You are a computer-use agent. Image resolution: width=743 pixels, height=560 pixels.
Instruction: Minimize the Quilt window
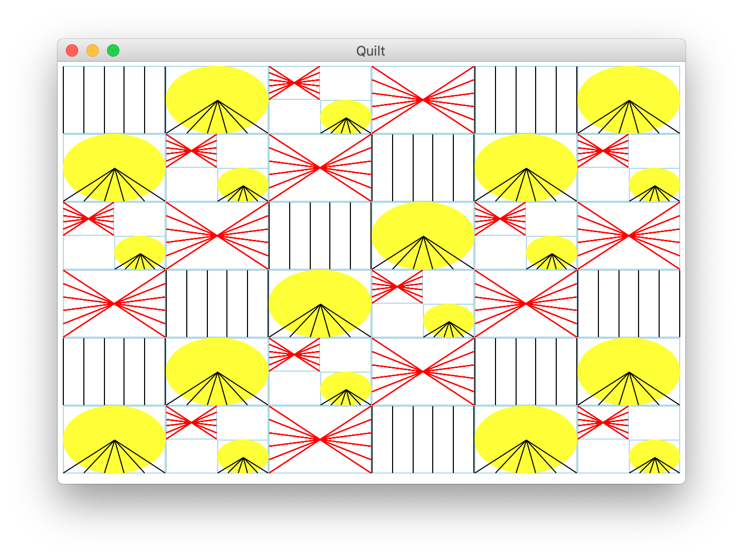93,50
